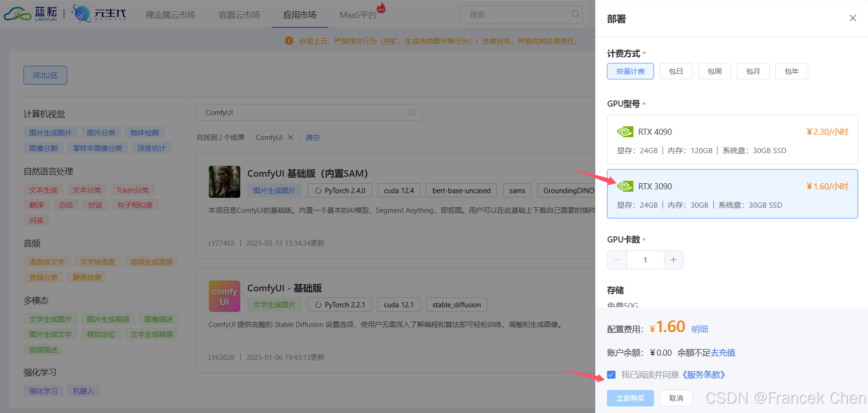Screen dimensions: 868x413
Task: Click the 去充值 recharge link
Action: point(723,353)
